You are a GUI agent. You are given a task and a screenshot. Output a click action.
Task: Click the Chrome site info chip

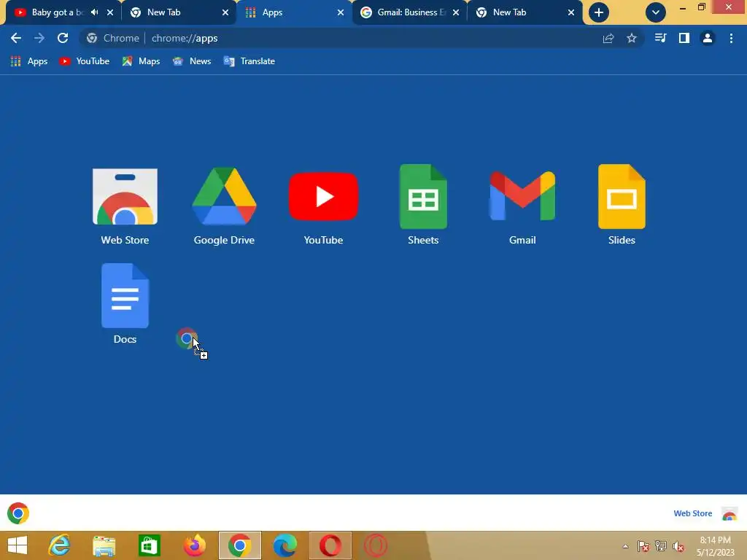tap(113, 38)
